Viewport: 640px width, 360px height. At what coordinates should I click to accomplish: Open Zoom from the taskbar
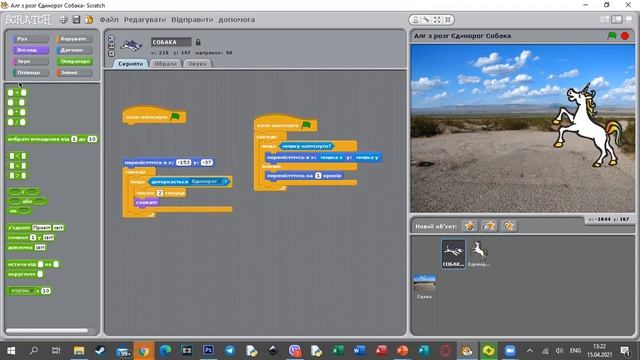[x=510, y=351]
